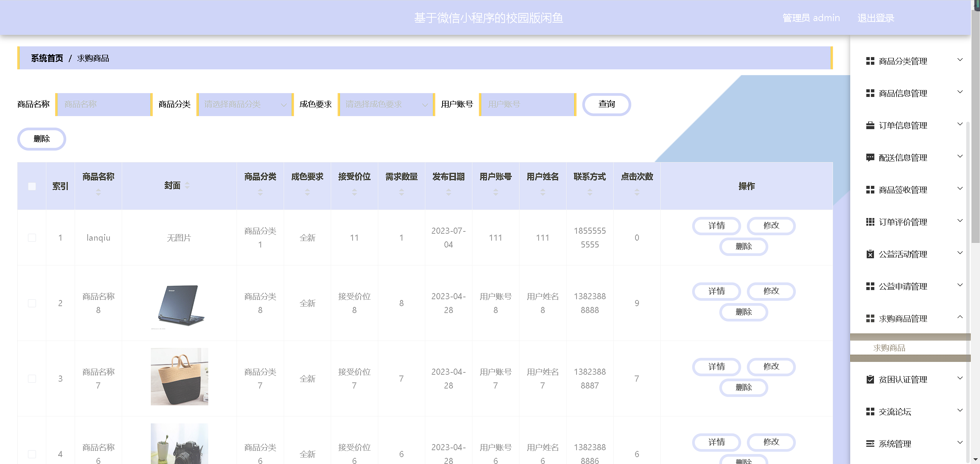Open the 交流论坛 menu item
The width and height of the screenshot is (980, 464).
point(895,412)
